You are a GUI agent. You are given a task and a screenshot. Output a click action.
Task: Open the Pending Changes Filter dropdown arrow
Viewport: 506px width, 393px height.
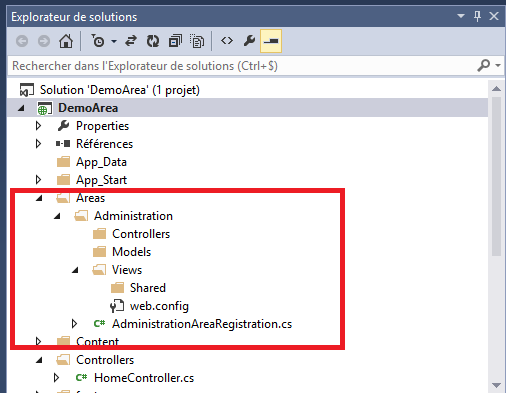tap(114, 41)
